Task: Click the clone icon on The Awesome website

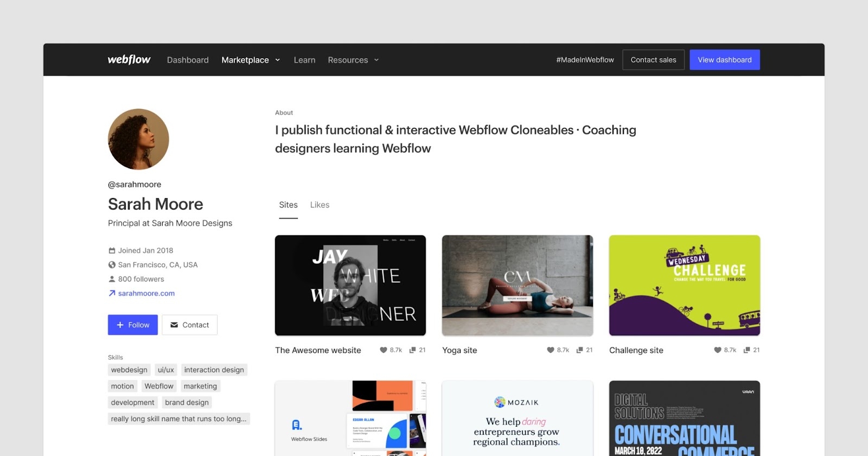Action: 413,350
